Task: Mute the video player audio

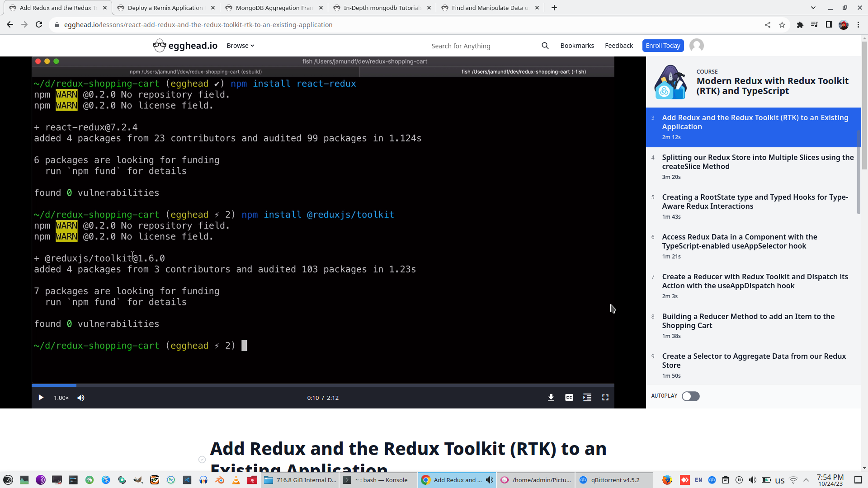Action: tap(81, 398)
